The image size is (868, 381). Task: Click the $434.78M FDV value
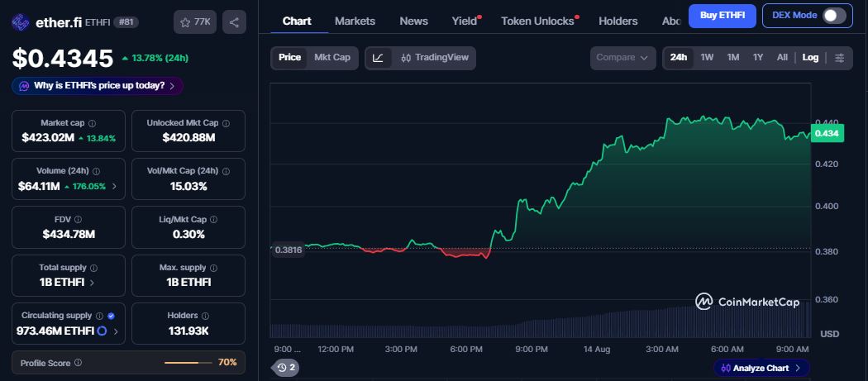pyautogui.click(x=69, y=235)
